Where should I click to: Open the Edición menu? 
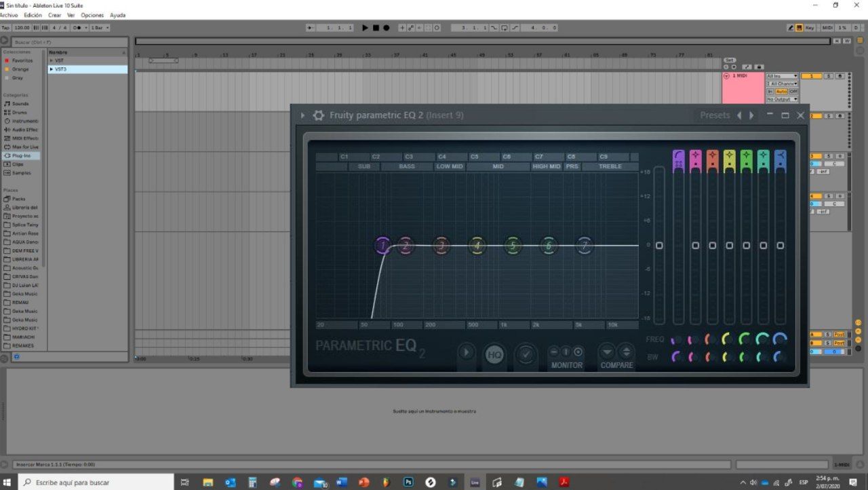click(x=33, y=15)
